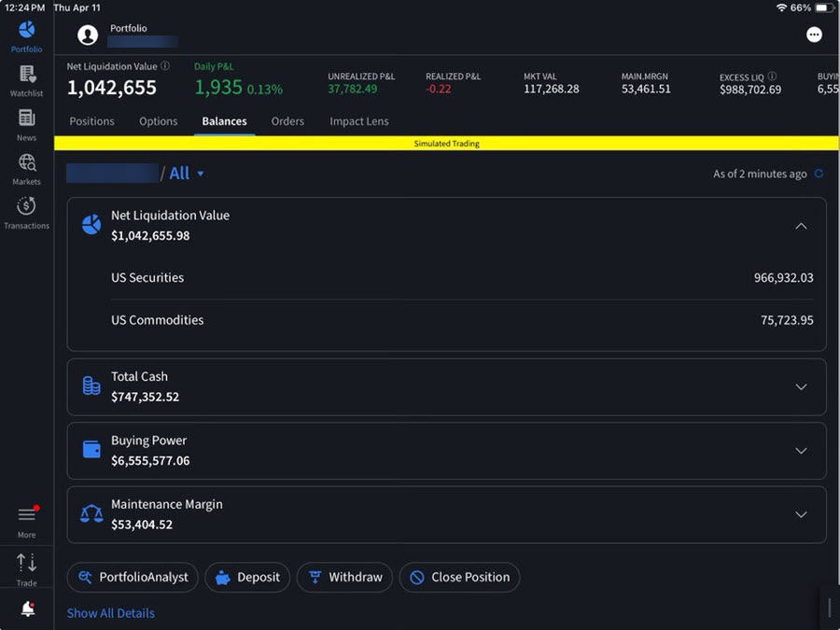Tap the REALIZED P&L value -0.22

click(x=439, y=89)
